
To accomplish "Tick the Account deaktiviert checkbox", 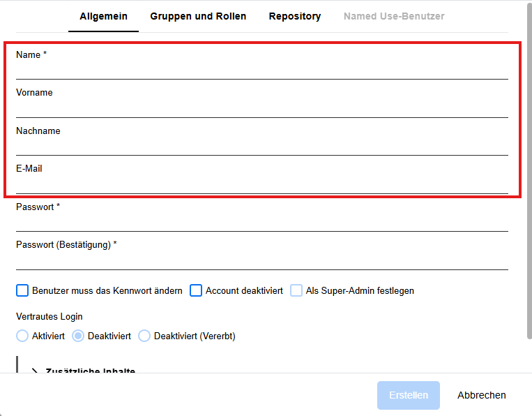I will coord(196,290).
